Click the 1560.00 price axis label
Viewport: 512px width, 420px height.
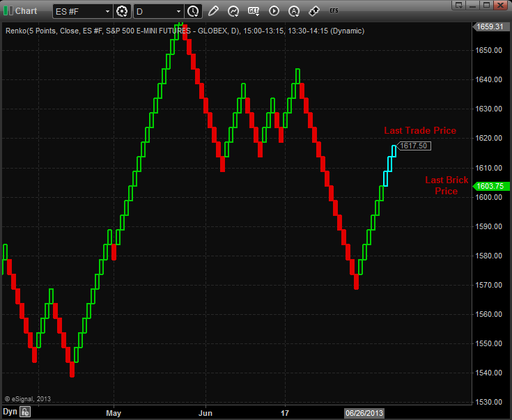pyautogui.click(x=488, y=314)
